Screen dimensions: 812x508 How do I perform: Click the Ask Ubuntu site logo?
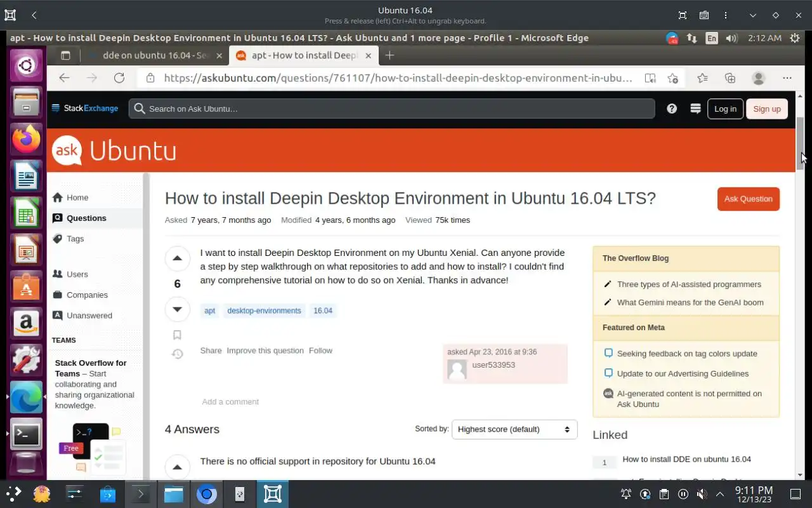[114, 151]
